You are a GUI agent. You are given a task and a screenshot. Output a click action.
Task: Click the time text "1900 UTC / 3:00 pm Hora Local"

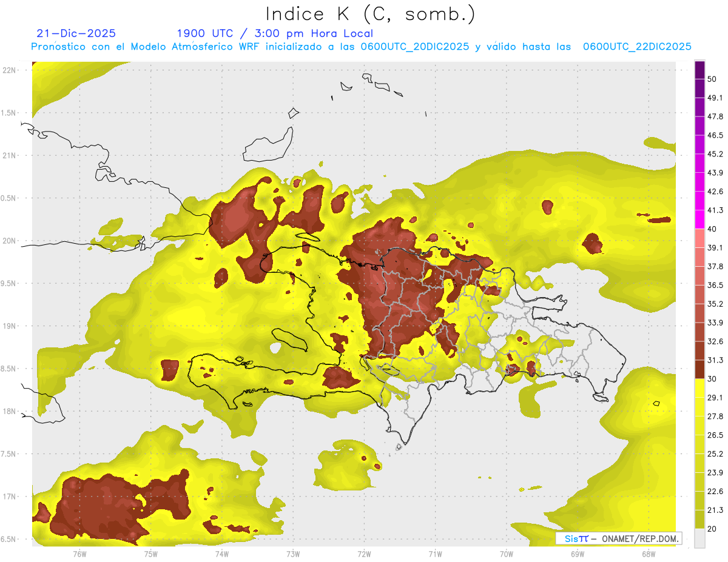275,33
